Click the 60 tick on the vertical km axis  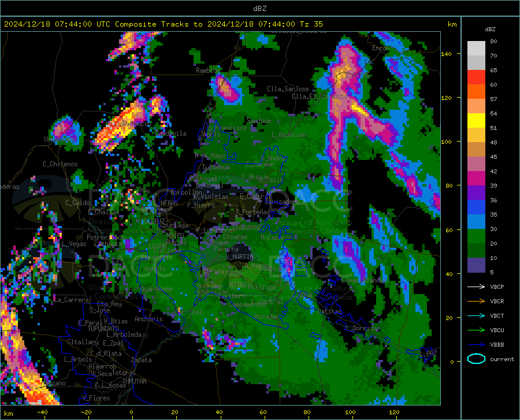point(449,230)
